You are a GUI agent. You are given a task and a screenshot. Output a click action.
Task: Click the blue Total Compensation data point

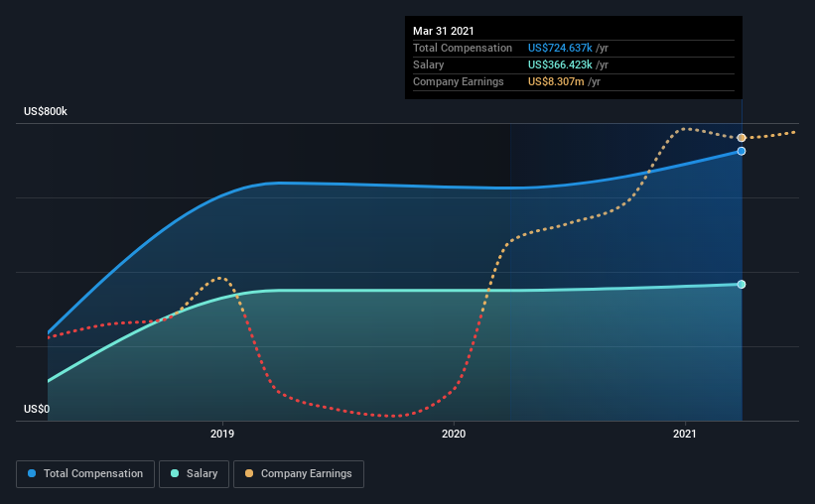tap(742, 151)
